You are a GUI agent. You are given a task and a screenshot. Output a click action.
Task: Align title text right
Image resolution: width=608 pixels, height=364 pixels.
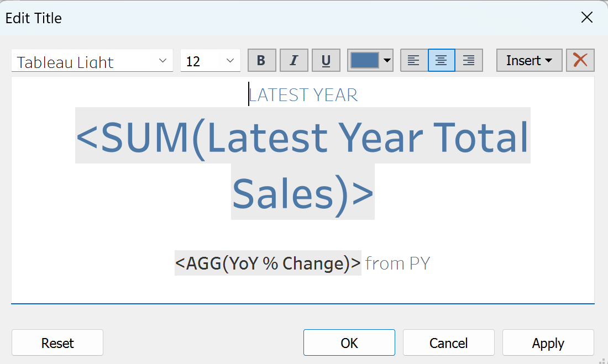(469, 61)
